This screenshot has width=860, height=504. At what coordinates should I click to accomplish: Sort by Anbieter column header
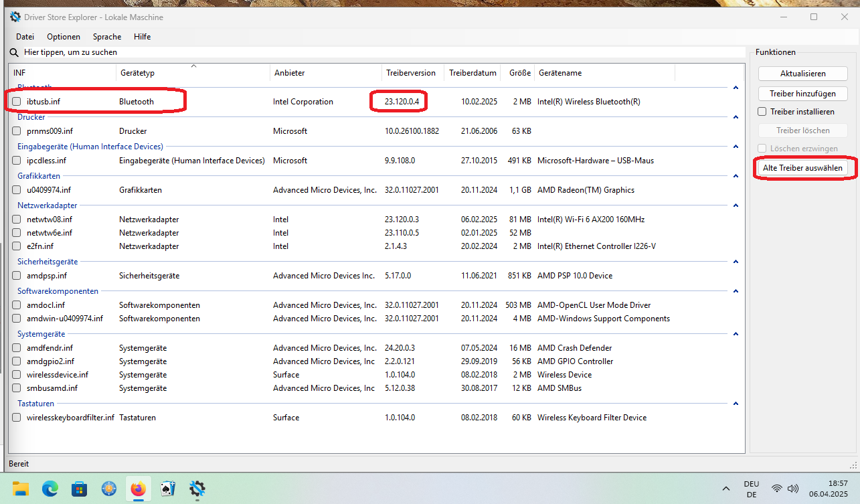[326, 73]
